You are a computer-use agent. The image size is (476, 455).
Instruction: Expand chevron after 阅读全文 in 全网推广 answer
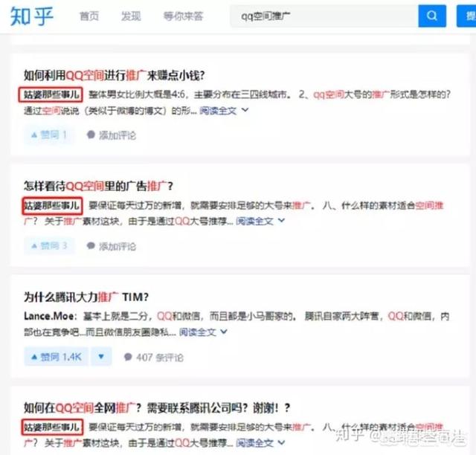[x=281, y=442]
